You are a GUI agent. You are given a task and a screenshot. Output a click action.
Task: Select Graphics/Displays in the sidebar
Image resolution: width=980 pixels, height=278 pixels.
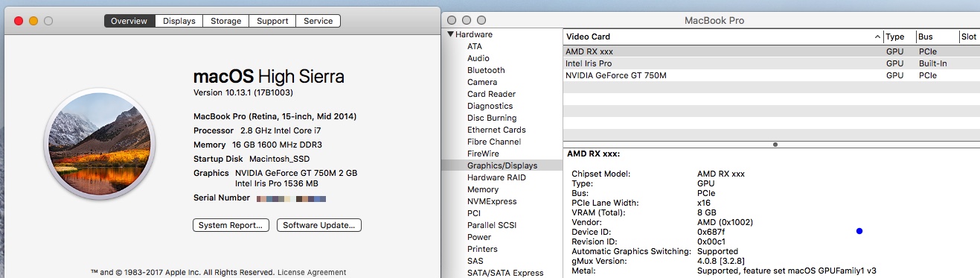pyautogui.click(x=502, y=165)
